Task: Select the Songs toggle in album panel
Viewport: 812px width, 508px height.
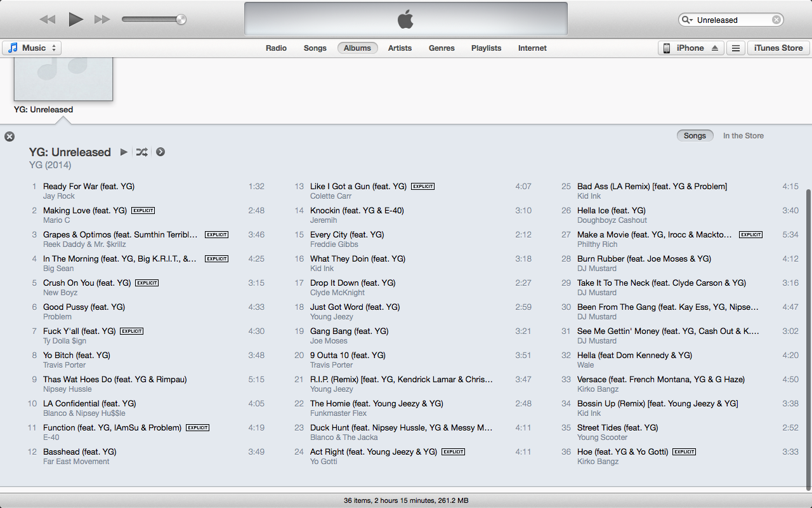Action: click(x=695, y=135)
